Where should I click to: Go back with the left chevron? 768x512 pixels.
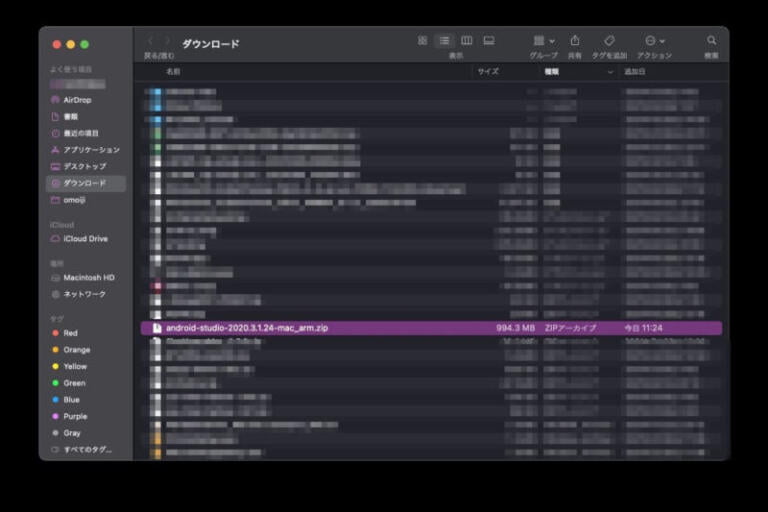[x=151, y=41]
